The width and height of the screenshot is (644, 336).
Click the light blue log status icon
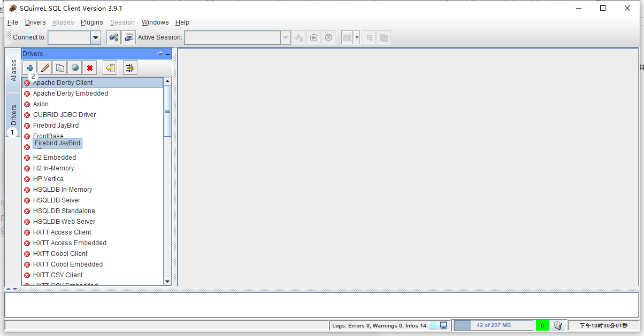point(433,325)
